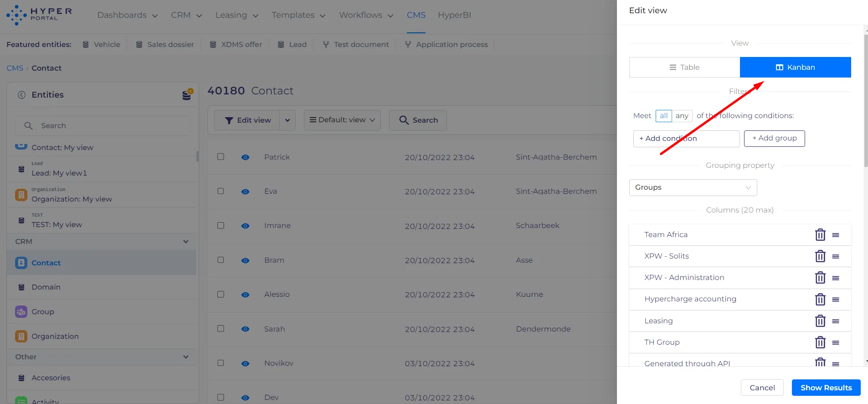Switch to the Kanban view tab
The width and height of the screenshot is (868, 404).
coord(796,67)
